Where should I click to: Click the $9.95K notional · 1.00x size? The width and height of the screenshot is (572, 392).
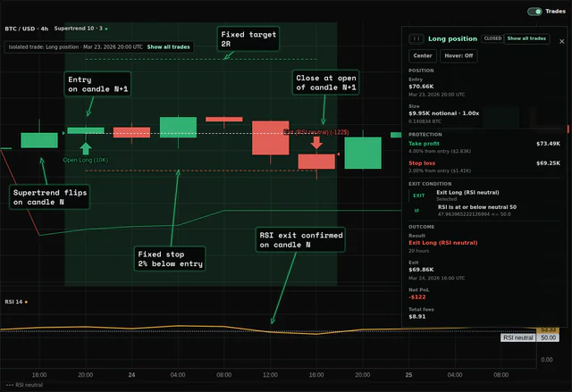click(x=443, y=113)
